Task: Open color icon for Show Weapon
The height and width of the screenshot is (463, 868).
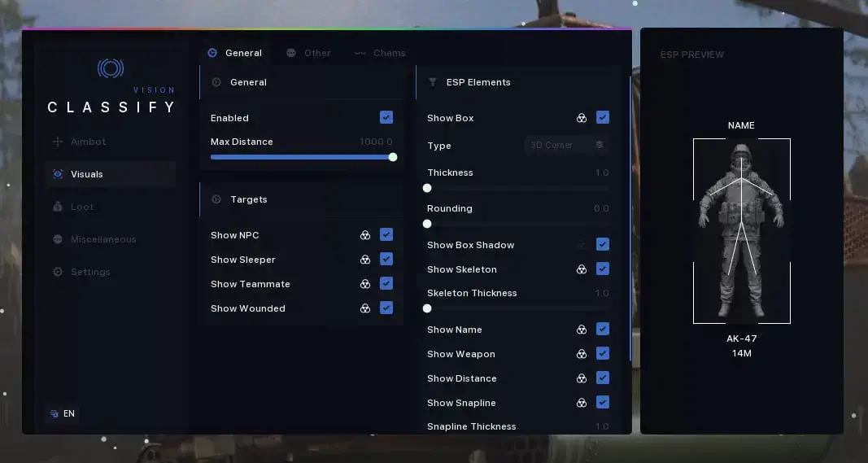Action: click(582, 354)
